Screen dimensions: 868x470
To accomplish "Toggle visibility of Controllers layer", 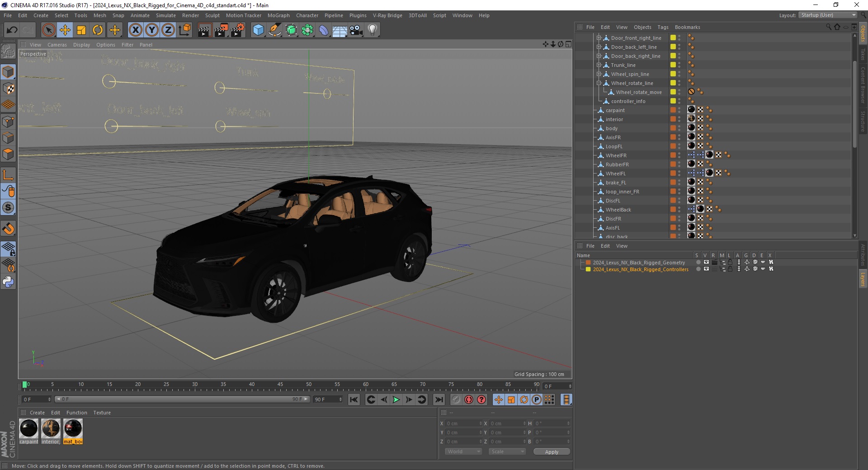I will pyautogui.click(x=706, y=269).
